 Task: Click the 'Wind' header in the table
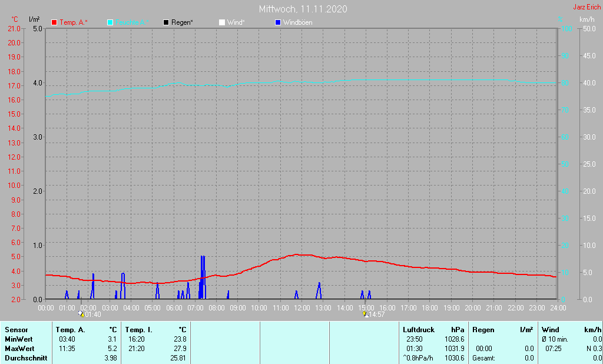551,330
